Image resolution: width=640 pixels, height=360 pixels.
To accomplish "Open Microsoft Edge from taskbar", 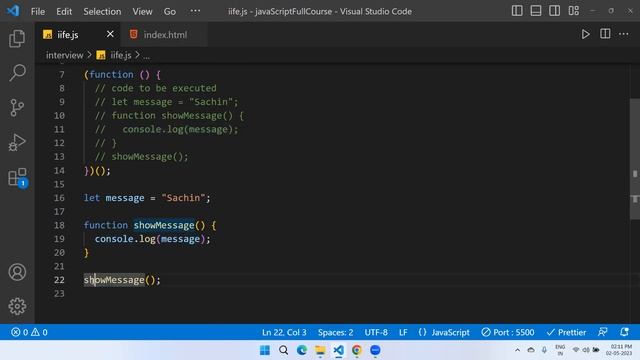I will (x=302, y=350).
